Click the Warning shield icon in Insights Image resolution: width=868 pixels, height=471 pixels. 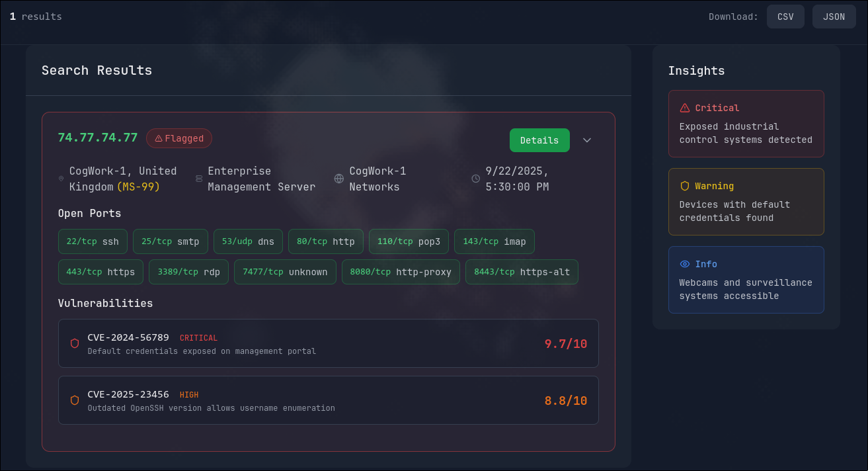point(685,186)
